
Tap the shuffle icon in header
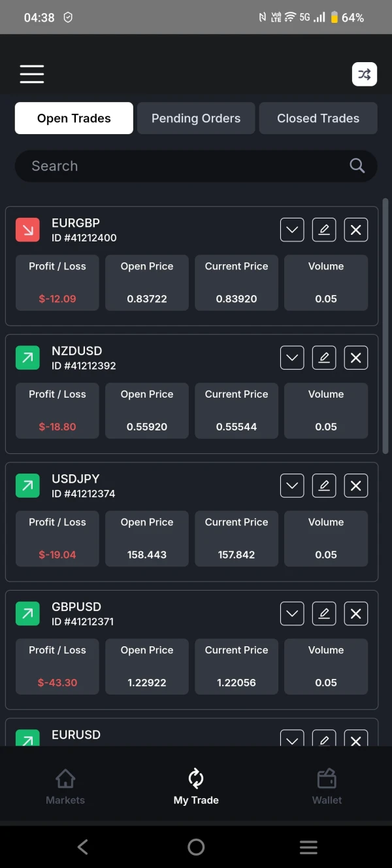[x=365, y=74]
